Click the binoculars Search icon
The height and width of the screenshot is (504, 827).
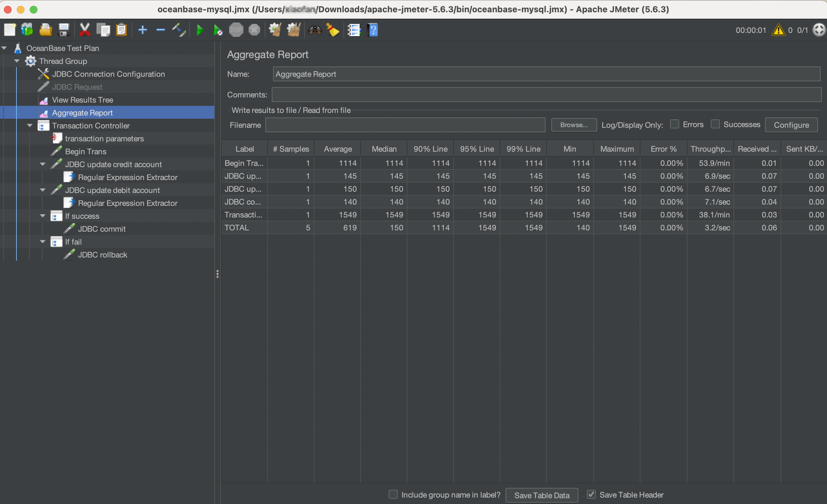pyautogui.click(x=314, y=30)
